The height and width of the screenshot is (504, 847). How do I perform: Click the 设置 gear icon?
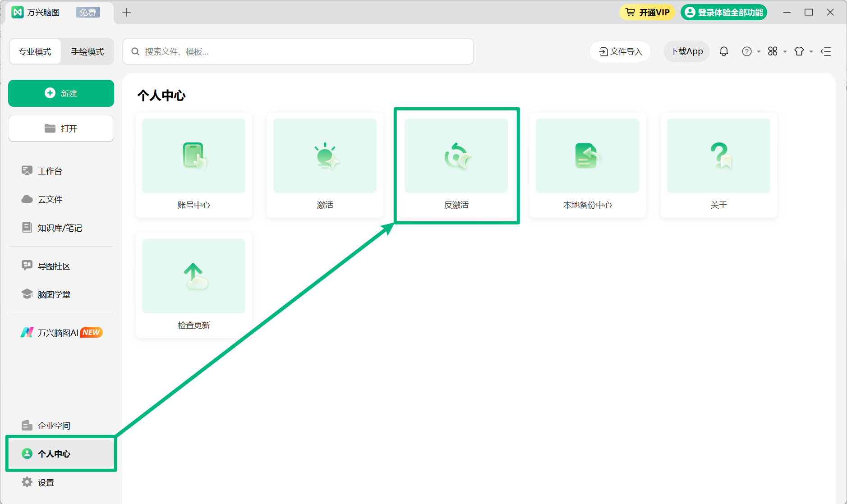[27, 482]
